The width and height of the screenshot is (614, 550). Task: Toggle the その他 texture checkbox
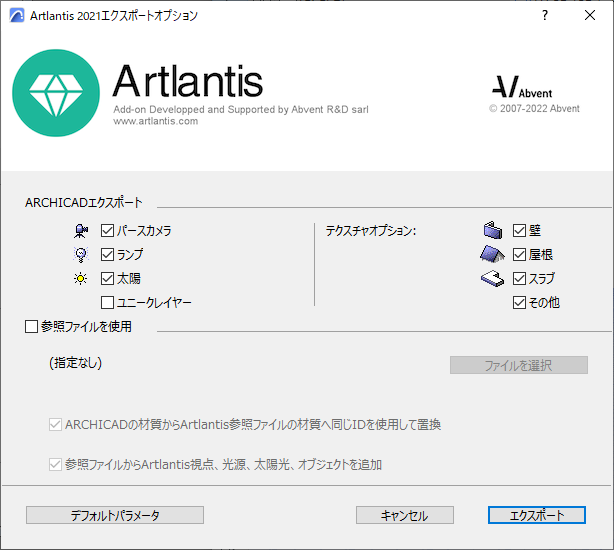[x=519, y=303]
